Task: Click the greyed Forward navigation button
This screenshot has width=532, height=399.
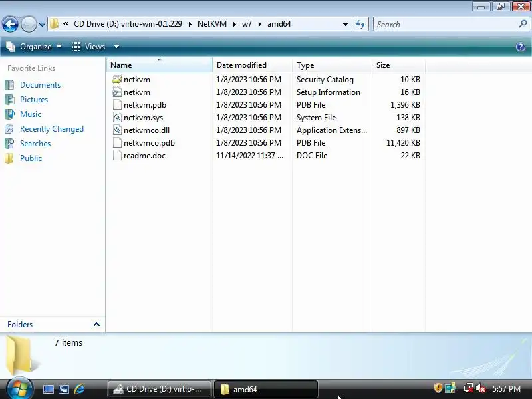Action: (29, 24)
